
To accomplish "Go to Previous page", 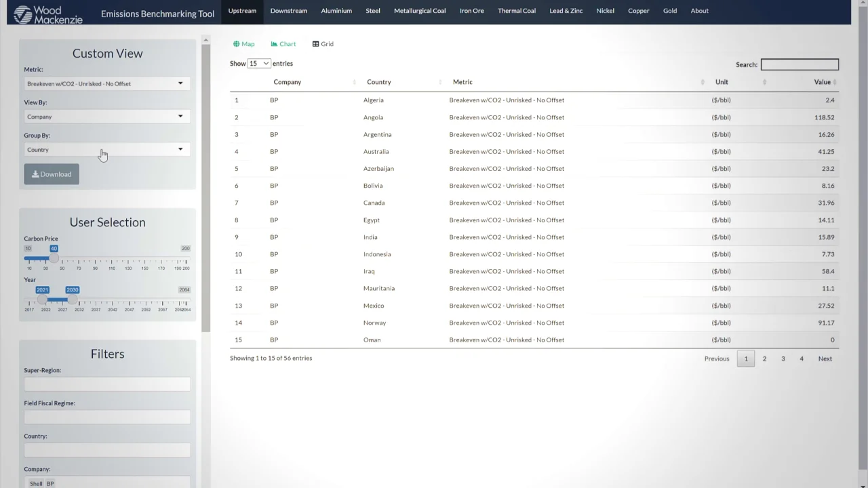I will tap(717, 359).
